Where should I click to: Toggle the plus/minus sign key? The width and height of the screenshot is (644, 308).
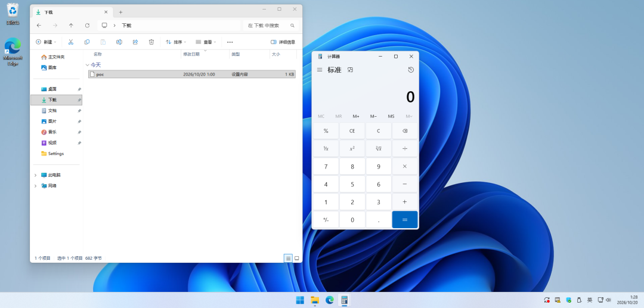326,219
